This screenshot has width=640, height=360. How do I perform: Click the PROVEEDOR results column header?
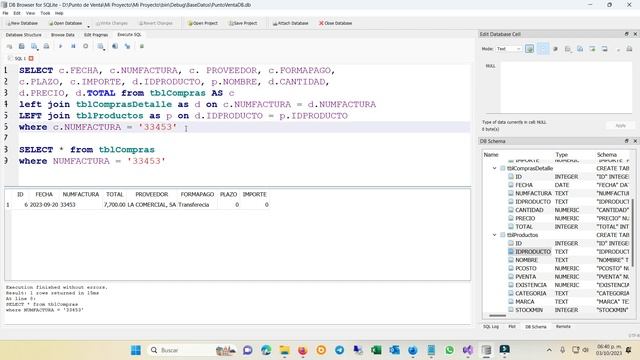point(151,195)
